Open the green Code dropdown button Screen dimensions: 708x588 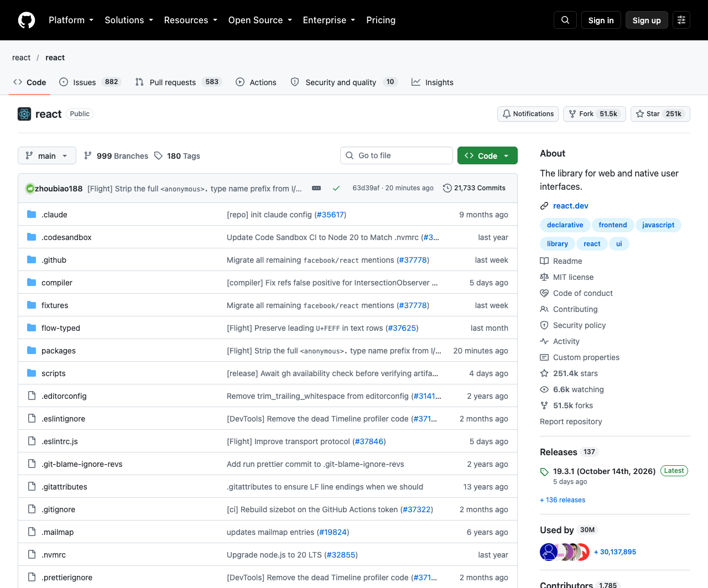pyautogui.click(x=487, y=156)
